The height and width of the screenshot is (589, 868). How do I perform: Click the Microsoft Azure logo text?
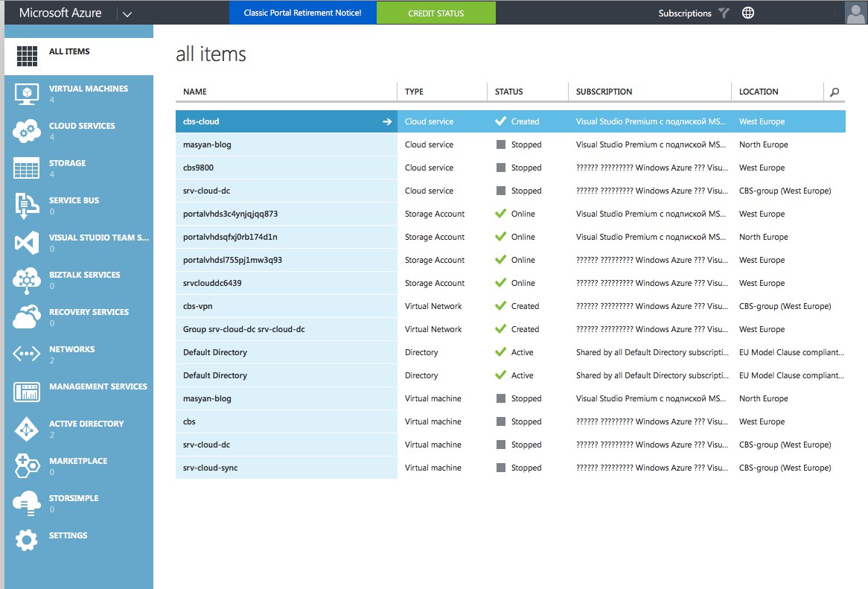60,13
